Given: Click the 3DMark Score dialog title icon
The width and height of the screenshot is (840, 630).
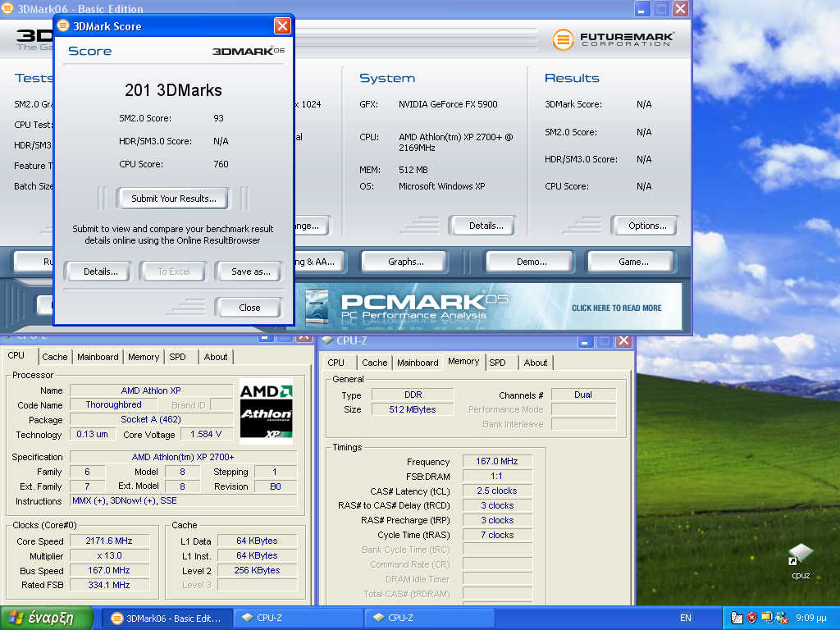Looking at the screenshot, I should click(x=63, y=25).
